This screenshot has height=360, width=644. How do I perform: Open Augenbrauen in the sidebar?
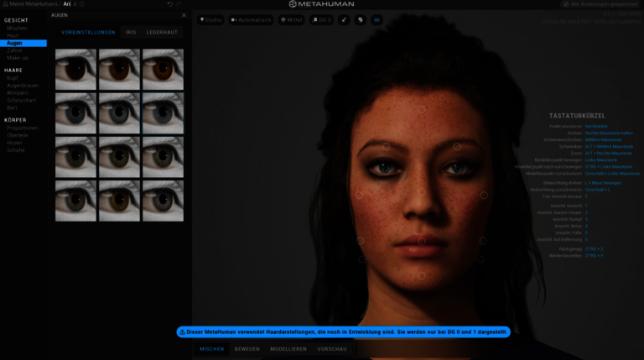tap(23, 86)
